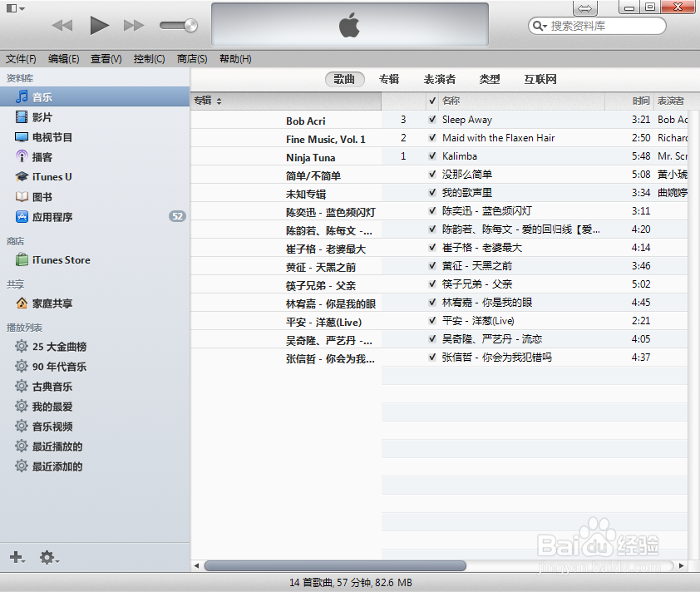This screenshot has width=700, height=592.
Task: Open the 帮助(H) menu
Action: [235, 59]
